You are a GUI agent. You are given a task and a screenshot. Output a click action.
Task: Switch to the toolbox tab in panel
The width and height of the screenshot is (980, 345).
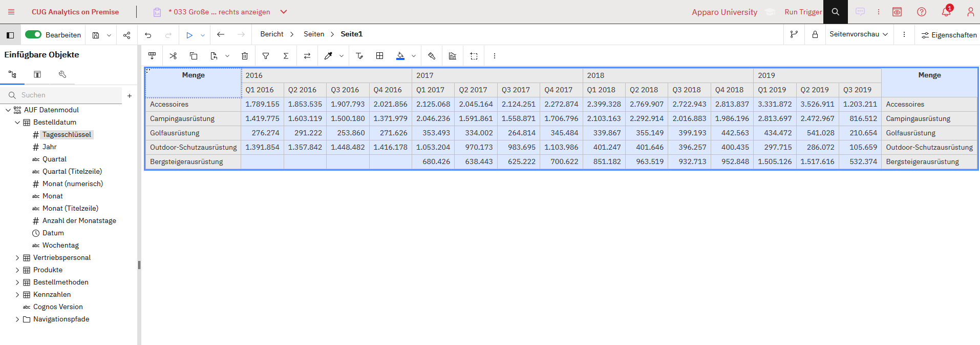point(62,75)
